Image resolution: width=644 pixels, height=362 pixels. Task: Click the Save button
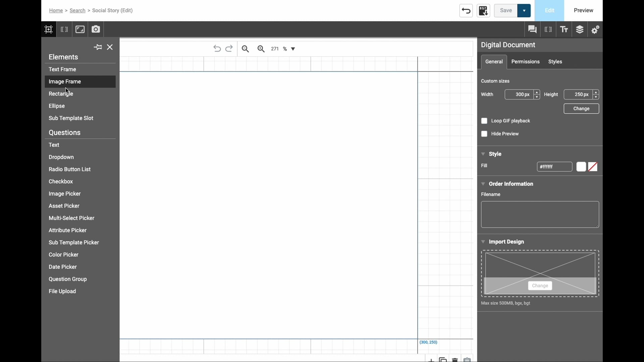click(506, 11)
